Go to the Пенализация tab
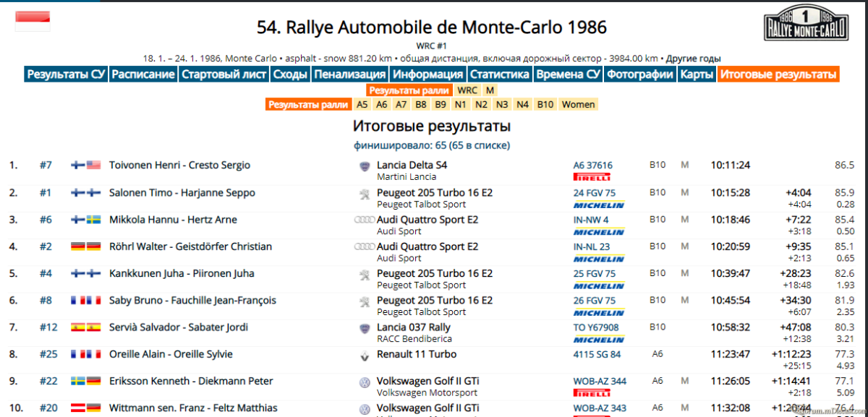The height and width of the screenshot is (417, 868). (350, 74)
